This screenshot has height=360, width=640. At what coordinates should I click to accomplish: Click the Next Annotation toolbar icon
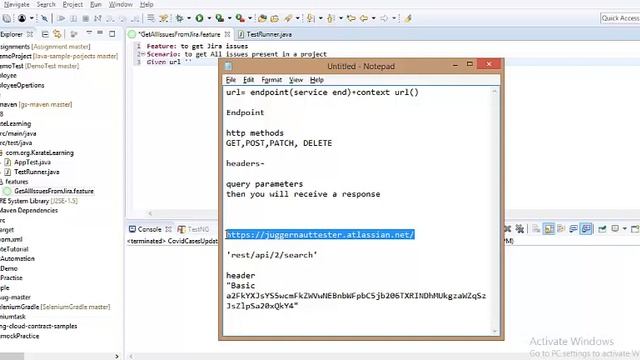coord(311,18)
